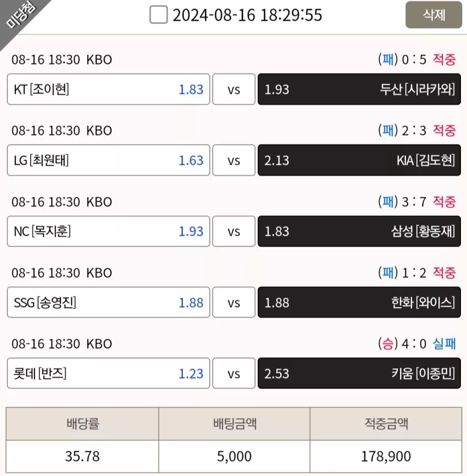Select the KT [조이현] 1.83 odds box
This screenshot has width=467, height=476.
(108, 89)
